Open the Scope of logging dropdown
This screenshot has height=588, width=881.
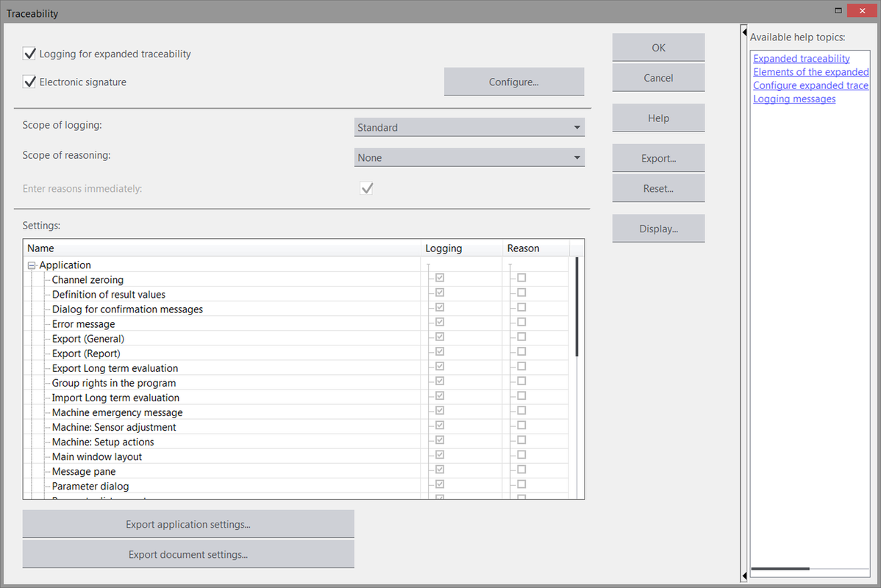469,127
